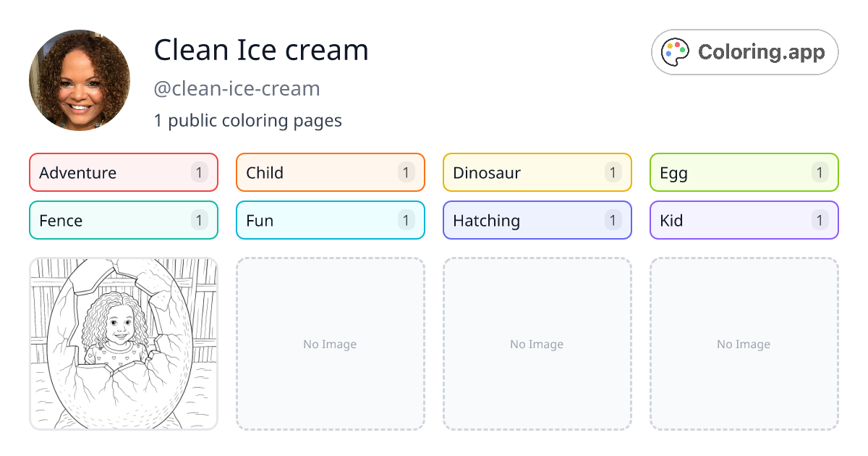Click the count badge on the Egg tag
The image size is (868, 456).
click(x=819, y=172)
